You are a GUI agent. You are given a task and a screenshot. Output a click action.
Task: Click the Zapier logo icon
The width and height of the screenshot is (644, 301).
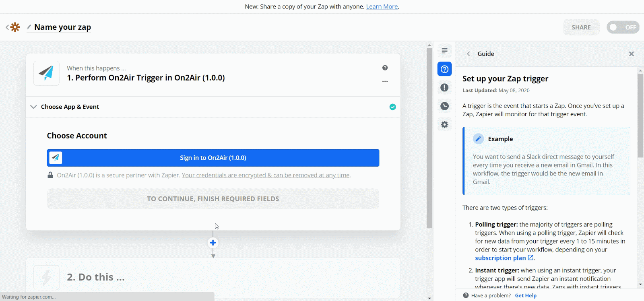[x=15, y=27]
